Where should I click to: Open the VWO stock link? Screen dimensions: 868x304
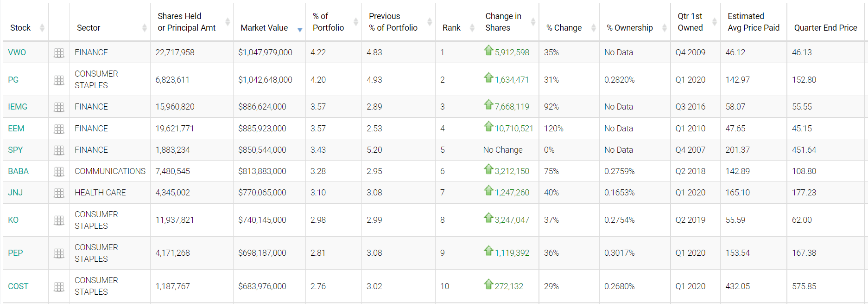(x=17, y=52)
